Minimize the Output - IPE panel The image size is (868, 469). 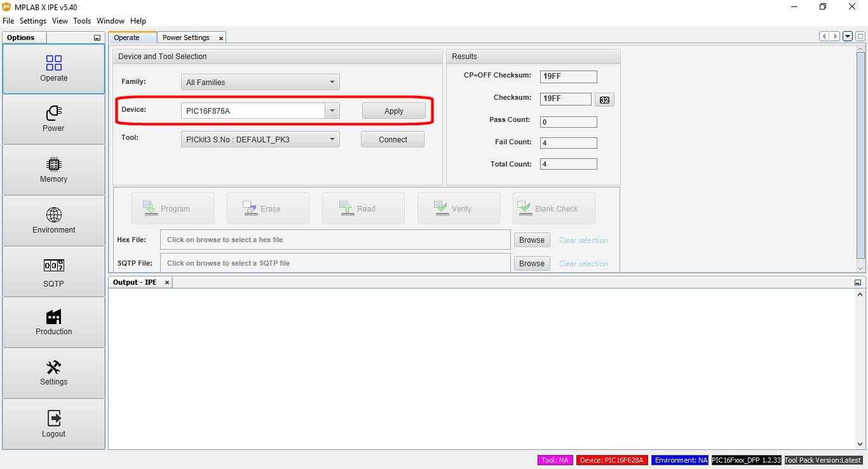(858, 282)
